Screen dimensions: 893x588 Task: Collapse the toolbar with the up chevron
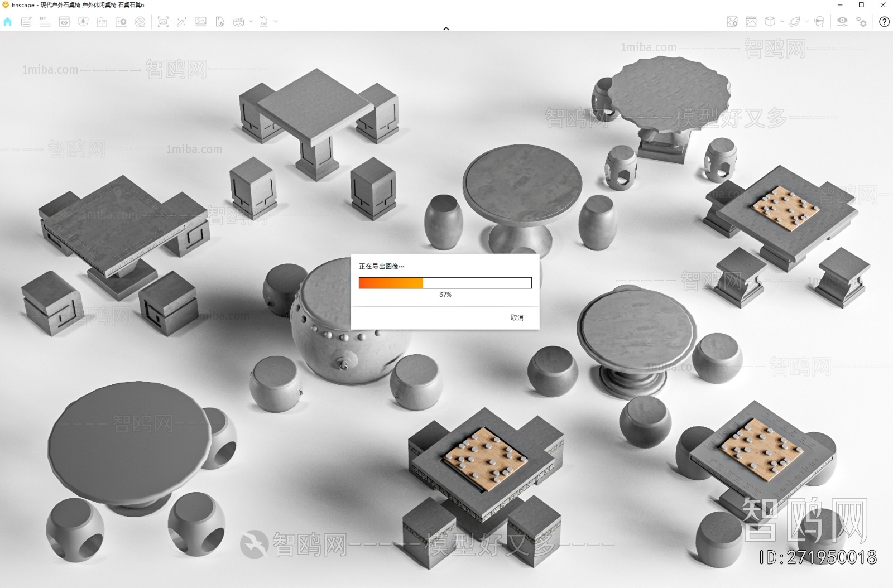[x=446, y=28]
